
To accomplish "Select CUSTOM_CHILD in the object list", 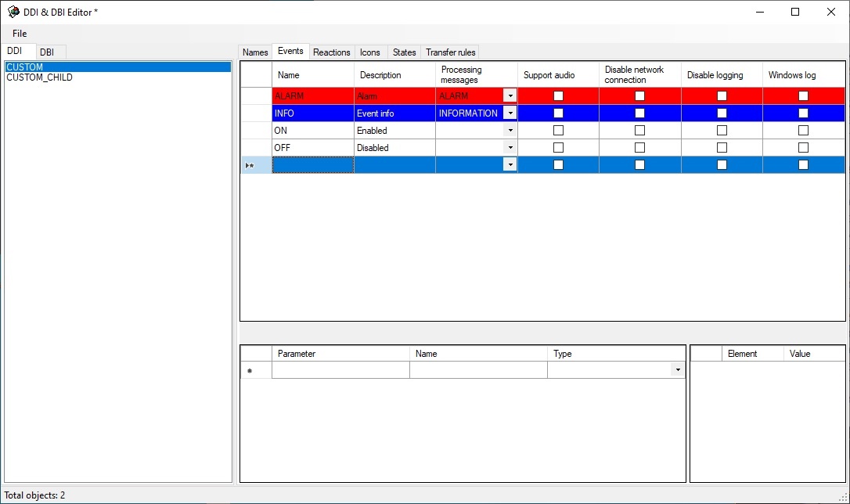I will tap(39, 77).
